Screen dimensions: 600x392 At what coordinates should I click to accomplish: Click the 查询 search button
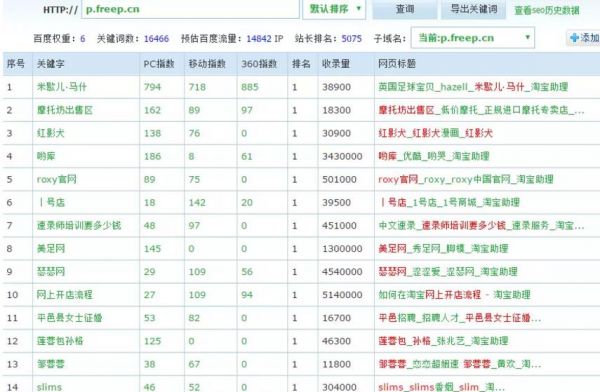click(404, 9)
